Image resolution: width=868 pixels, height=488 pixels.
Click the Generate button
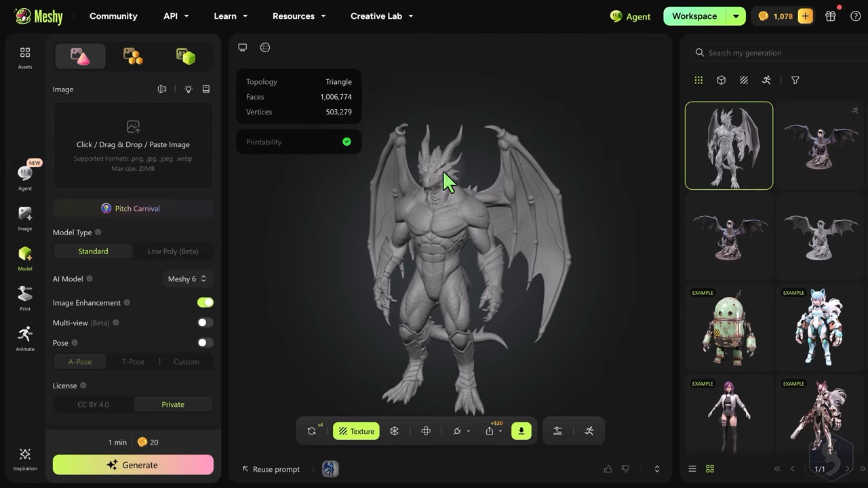[133, 465]
